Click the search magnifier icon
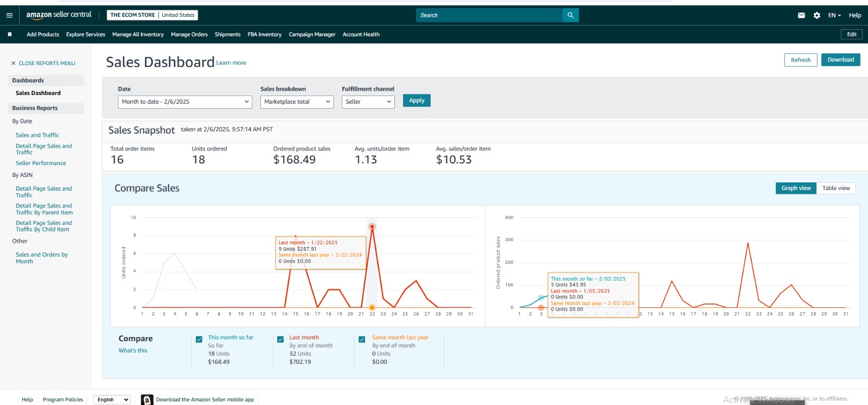Viewport: 868px width, 405px height. coord(570,15)
